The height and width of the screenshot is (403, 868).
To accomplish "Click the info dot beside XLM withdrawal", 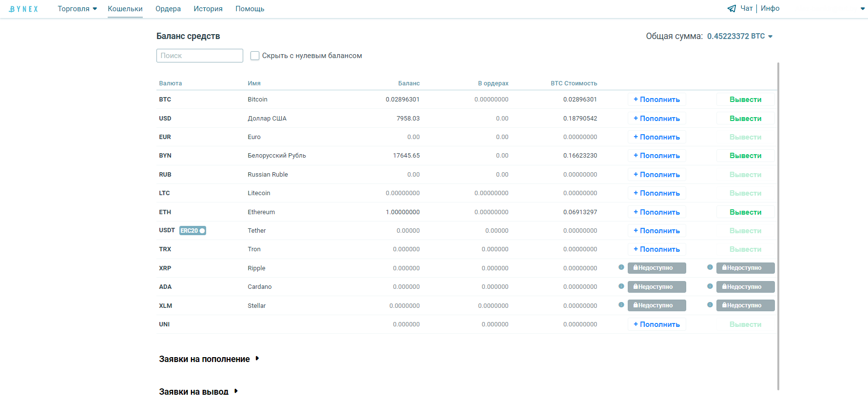I will (x=710, y=305).
